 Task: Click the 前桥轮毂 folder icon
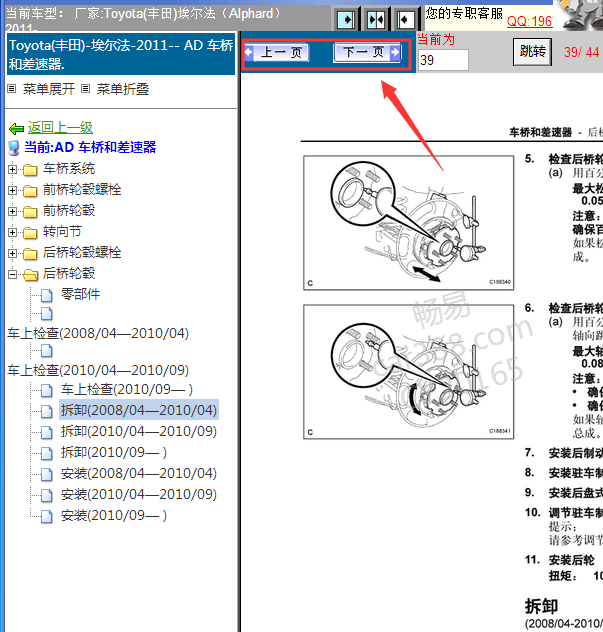pyautogui.click(x=30, y=212)
